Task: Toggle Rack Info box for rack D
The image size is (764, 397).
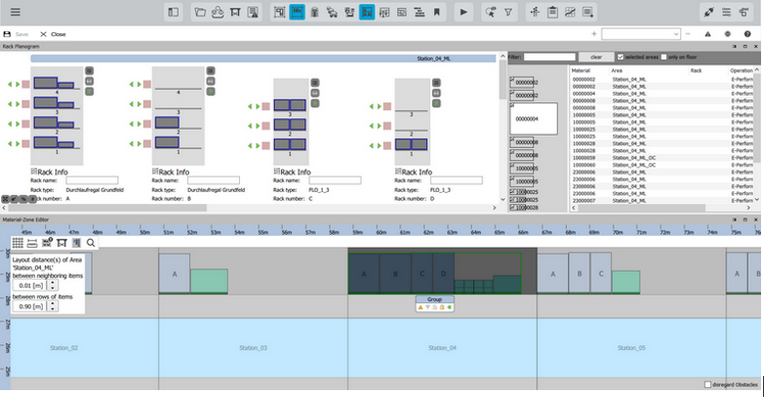Action: point(398,171)
